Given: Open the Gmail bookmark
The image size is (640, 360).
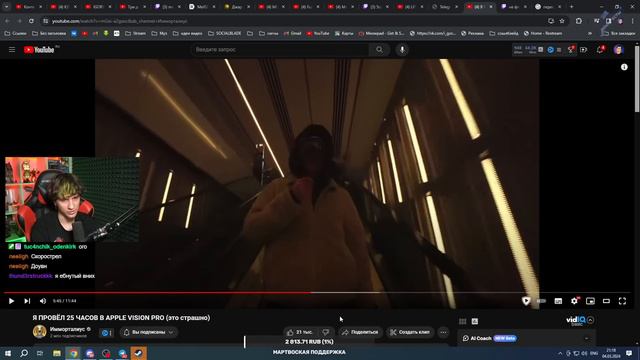Looking at the screenshot, I should [x=293, y=33].
